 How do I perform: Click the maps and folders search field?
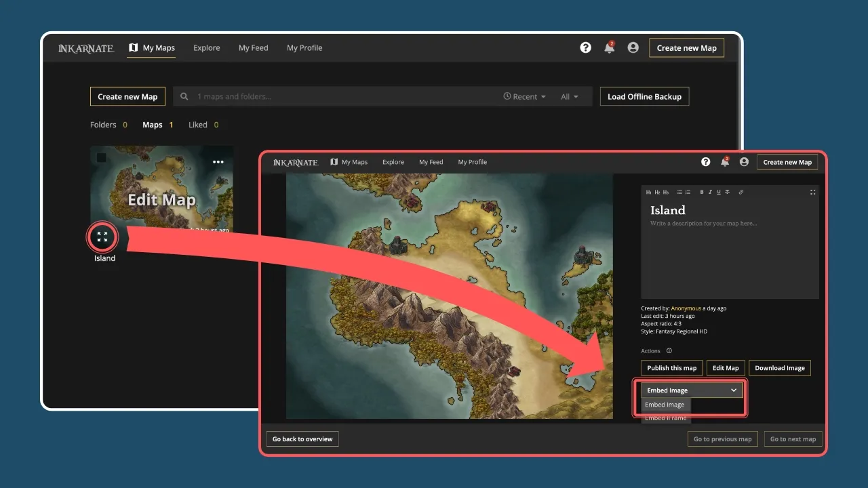click(339, 97)
